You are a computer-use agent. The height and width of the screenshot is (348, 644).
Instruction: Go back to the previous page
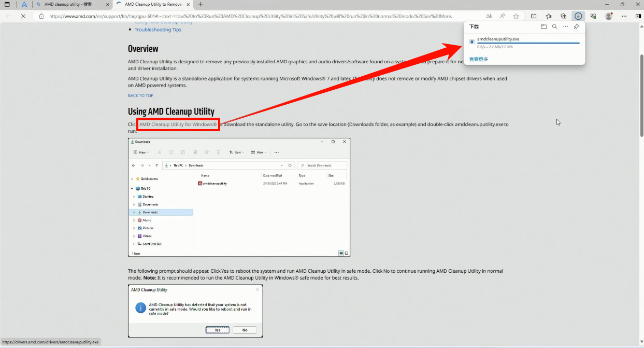point(9,16)
